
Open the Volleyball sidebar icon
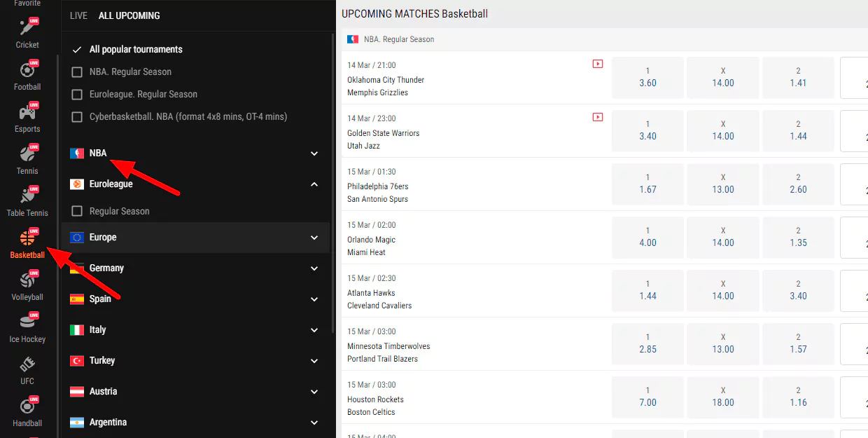click(x=27, y=282)
